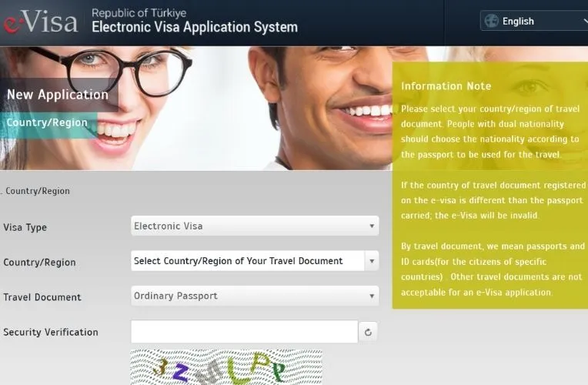
Task: Click the distorted captcha image
Action: pyautogui.click(x=226, y=367)
